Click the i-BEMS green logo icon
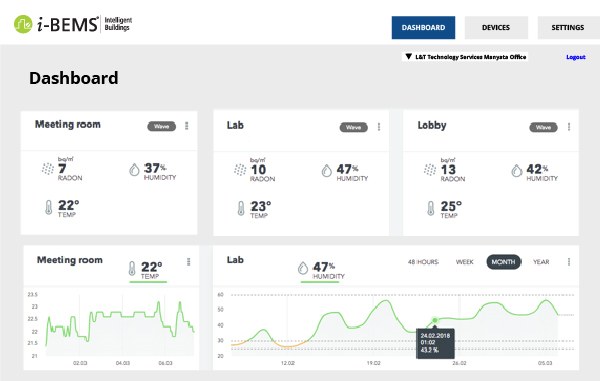Viewport: 600px width, 381px height. pos(23,24)
